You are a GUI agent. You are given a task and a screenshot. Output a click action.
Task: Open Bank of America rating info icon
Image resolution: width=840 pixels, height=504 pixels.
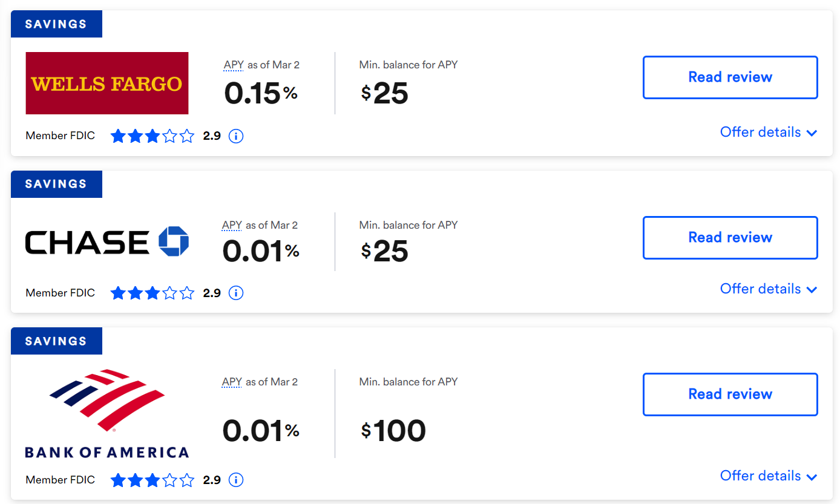(x=236, y=480)
